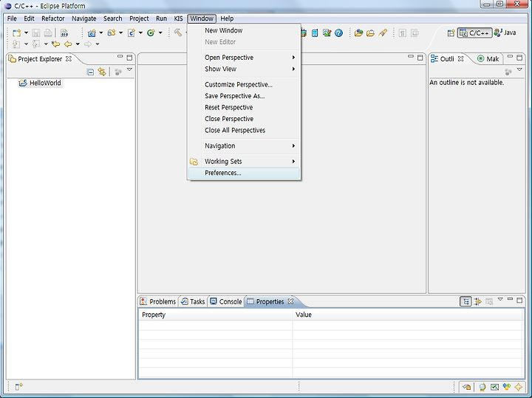
Task: Click the gold star status bar icon
Action: [x=519, y=387]
